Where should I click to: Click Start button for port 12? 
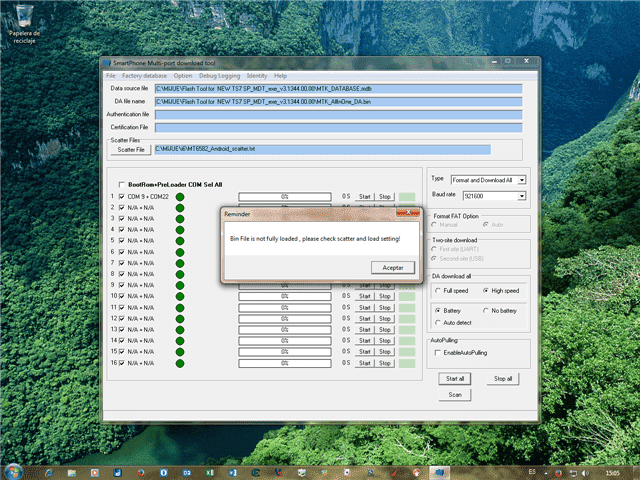point(364,319)
